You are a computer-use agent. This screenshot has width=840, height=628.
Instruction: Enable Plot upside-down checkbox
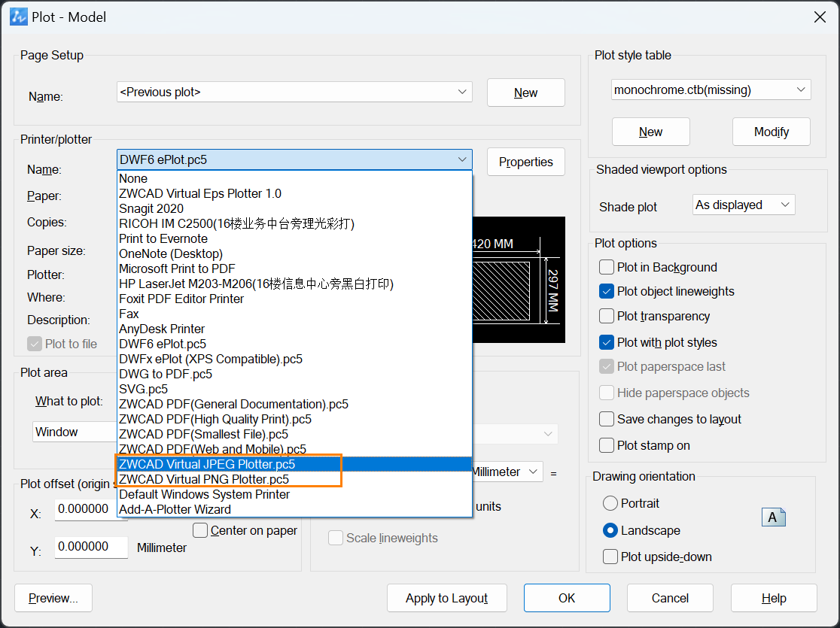[x=610, y=557]
